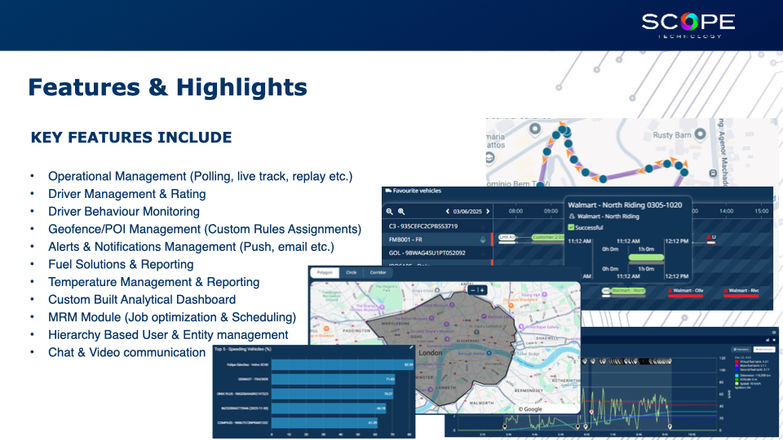Screen dimensions: 783x440
Task: Click the Custom Built Analytical Dashboard bullet
Action: tap(142, 299)
